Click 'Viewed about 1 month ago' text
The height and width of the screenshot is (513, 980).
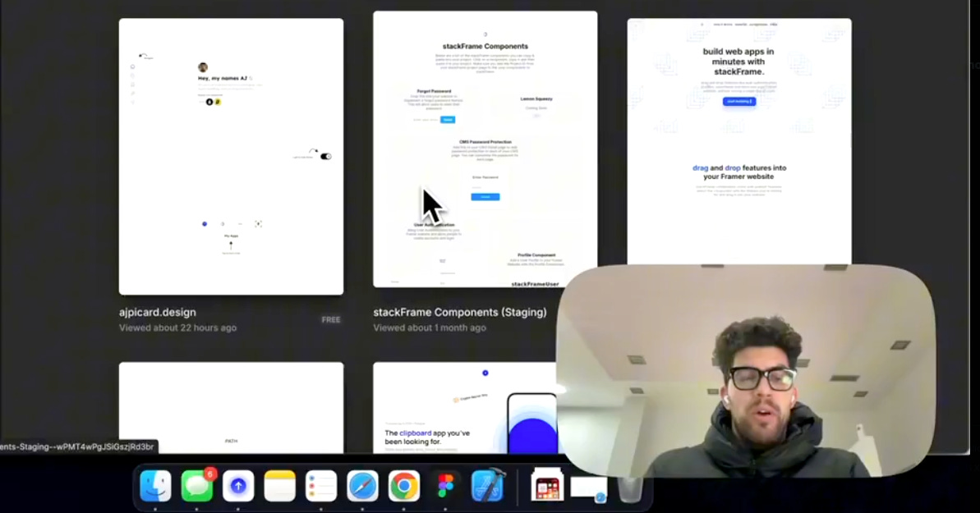pos(430,328)
